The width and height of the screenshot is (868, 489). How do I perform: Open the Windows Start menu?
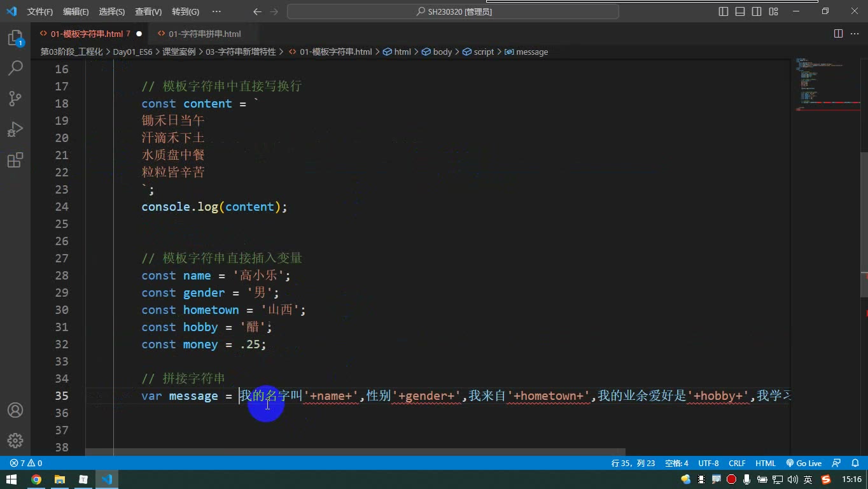pos(11,479)
